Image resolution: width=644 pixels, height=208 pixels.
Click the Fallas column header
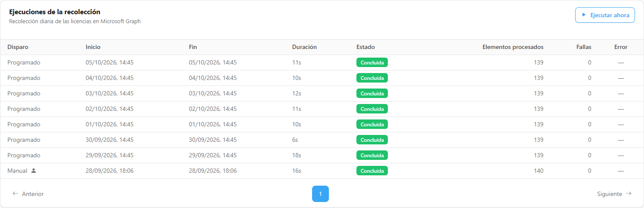point(584,47)
